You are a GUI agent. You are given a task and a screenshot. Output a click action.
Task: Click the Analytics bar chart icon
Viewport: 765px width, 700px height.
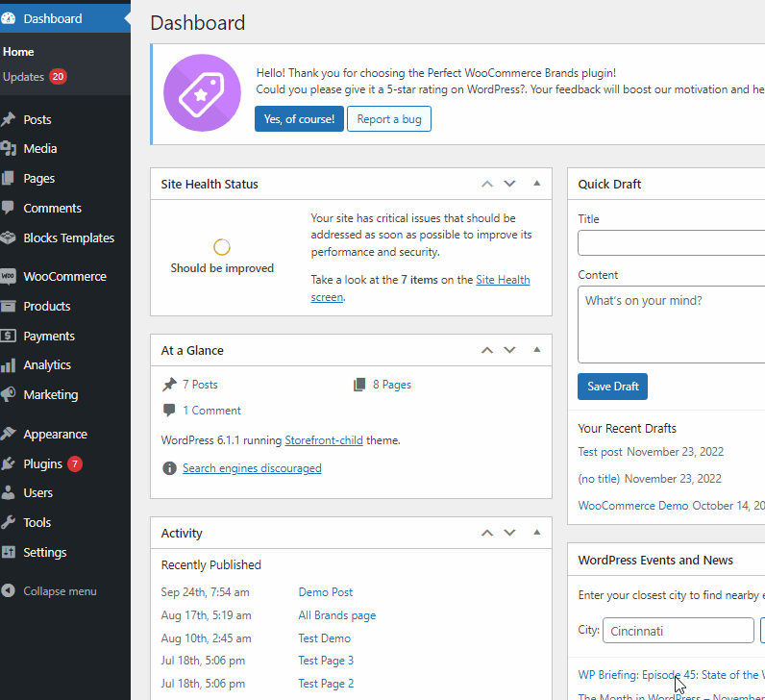click(x=9, y=365)
